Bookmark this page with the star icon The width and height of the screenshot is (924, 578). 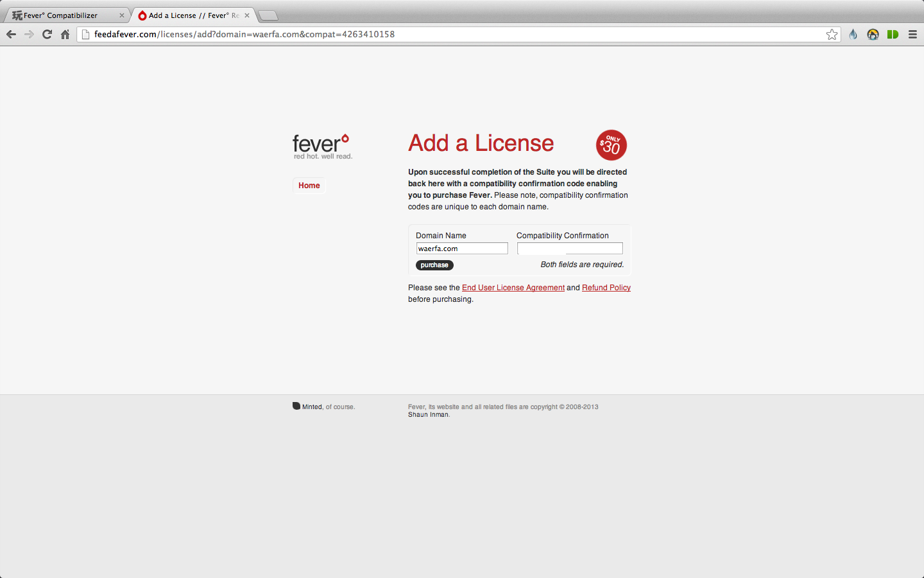pos(832,35)
